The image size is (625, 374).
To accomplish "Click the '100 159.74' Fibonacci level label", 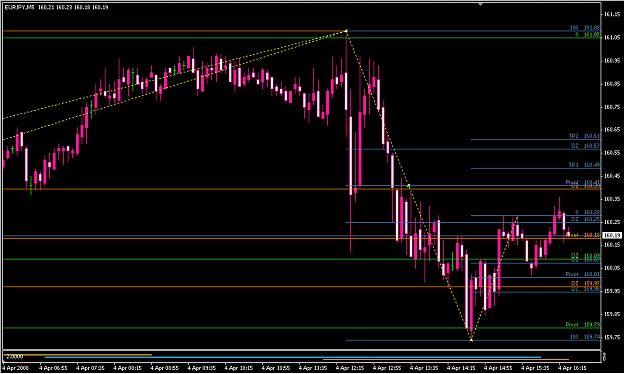I will [585, 337].
